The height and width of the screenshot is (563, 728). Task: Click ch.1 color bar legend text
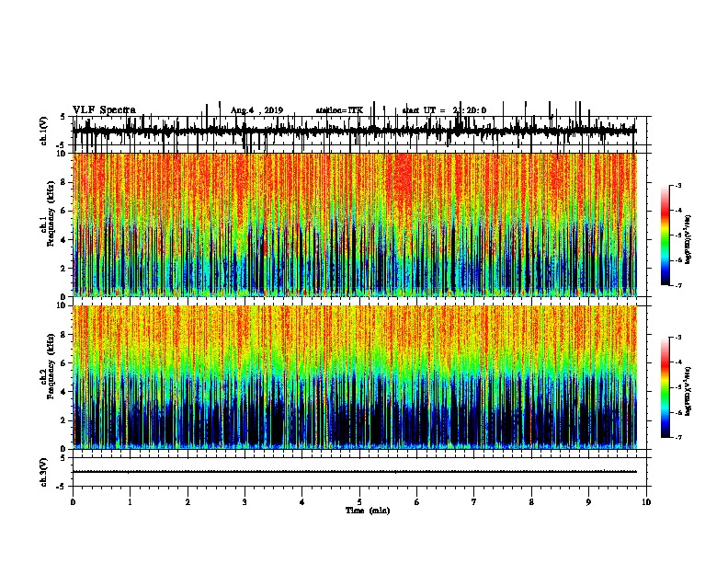point(688,239)
